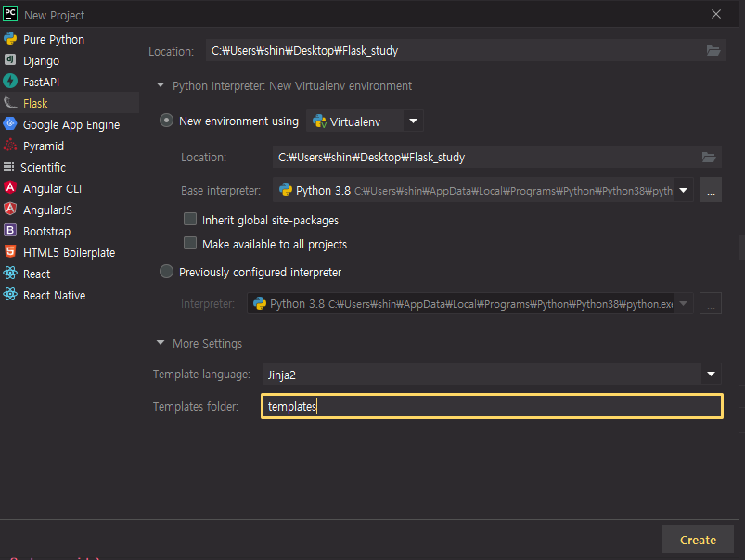Click ellipsis button beside Interpreter field
The width and height of the screenshot is (745, 560).
point(711,303)
